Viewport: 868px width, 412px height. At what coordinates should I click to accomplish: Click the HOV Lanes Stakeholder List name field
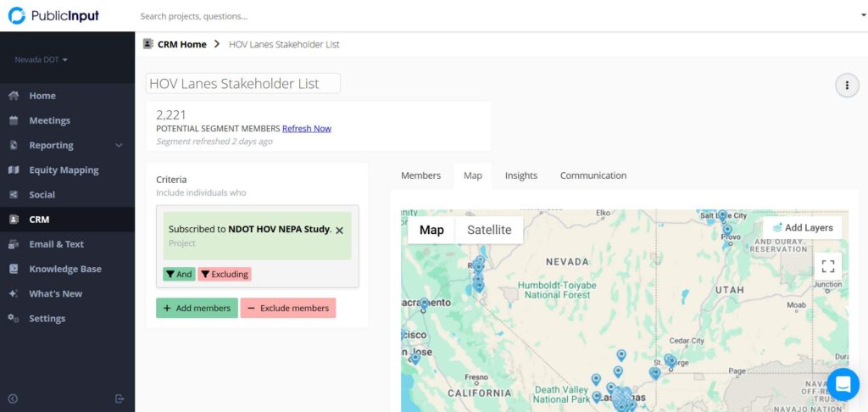coord(243,83)
